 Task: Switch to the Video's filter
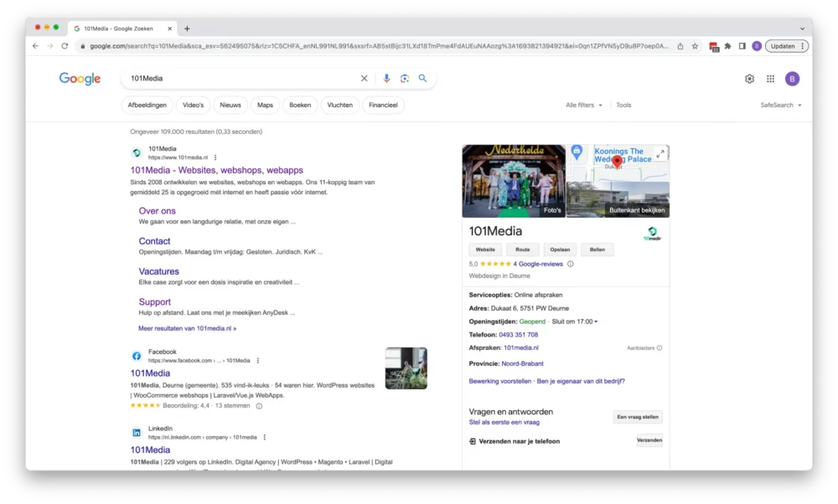point(193,105)
